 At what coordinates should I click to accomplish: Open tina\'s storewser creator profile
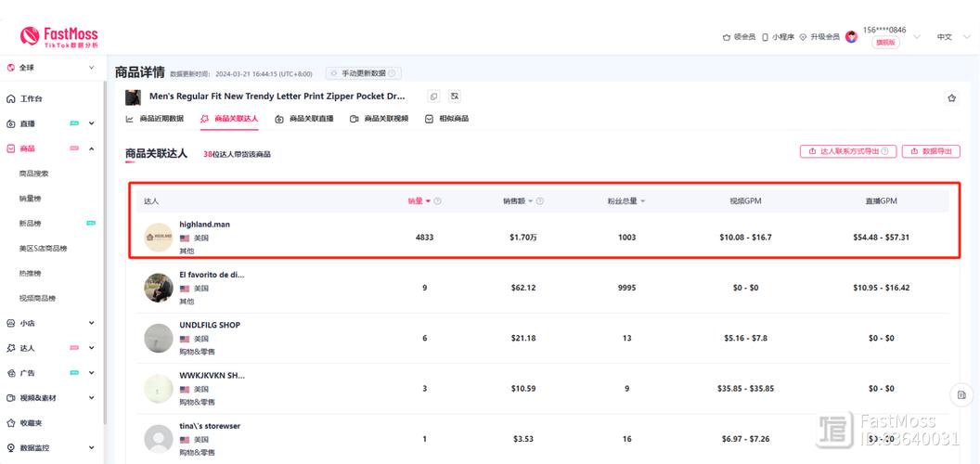[210, 426]
